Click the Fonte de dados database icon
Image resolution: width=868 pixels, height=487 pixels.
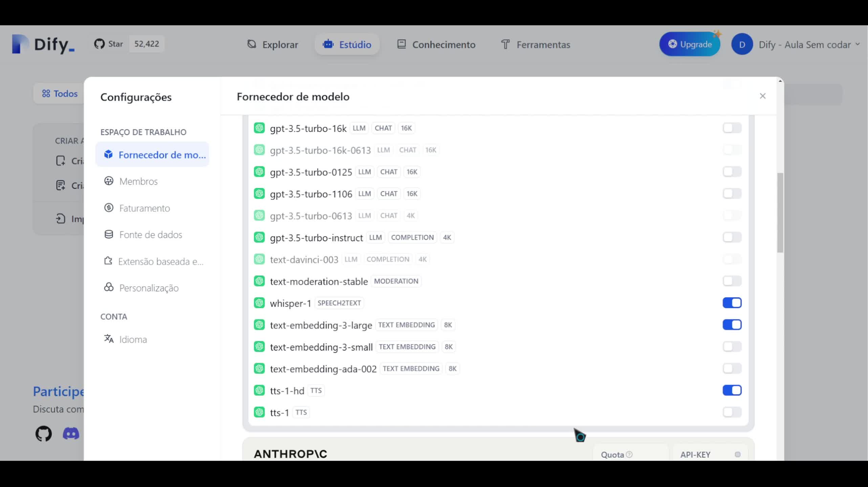(x=108, y=234)
